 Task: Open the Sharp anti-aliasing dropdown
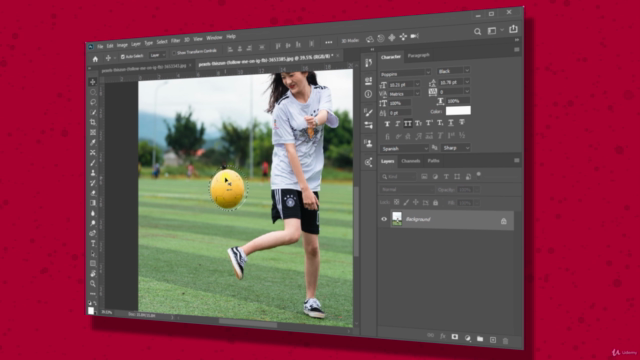pos(456,147)
